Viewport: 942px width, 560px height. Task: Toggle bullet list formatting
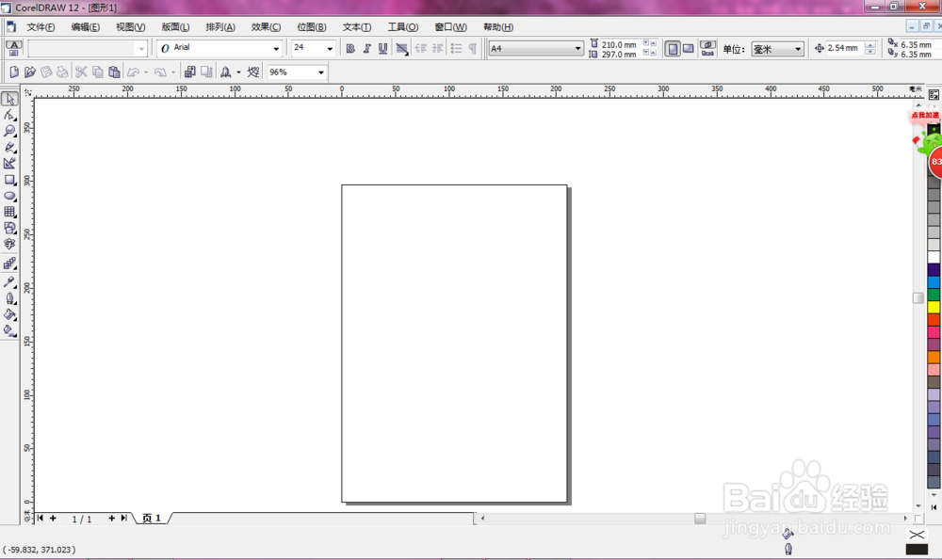456,49
